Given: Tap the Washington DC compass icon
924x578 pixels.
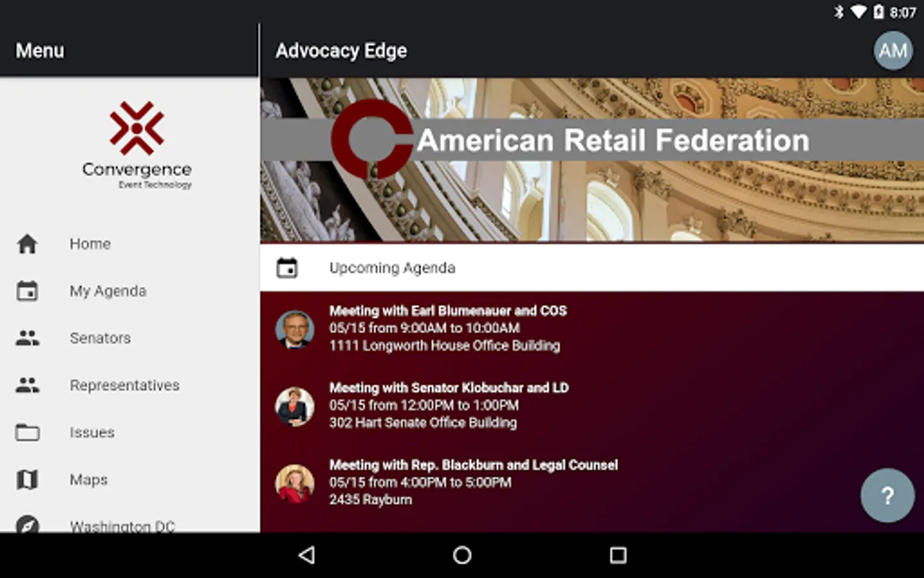Looking at the screenshot, I should click(x=27, y=524).
